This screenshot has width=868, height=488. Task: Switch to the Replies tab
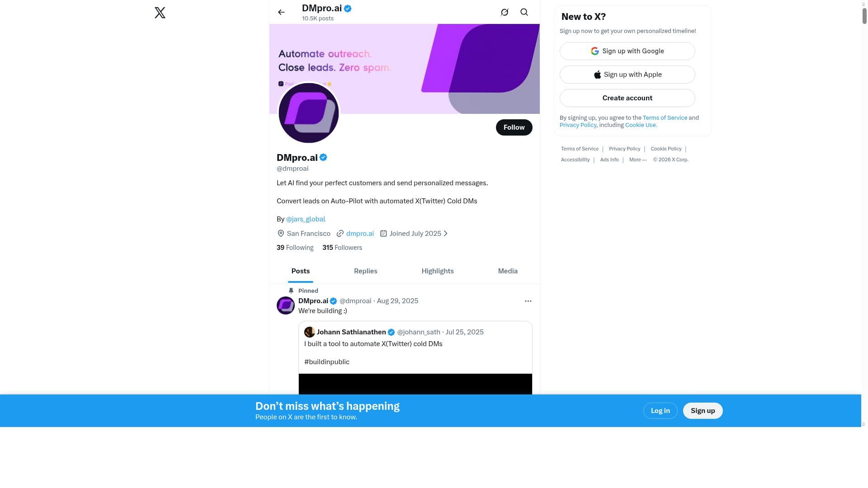(365, 271)
